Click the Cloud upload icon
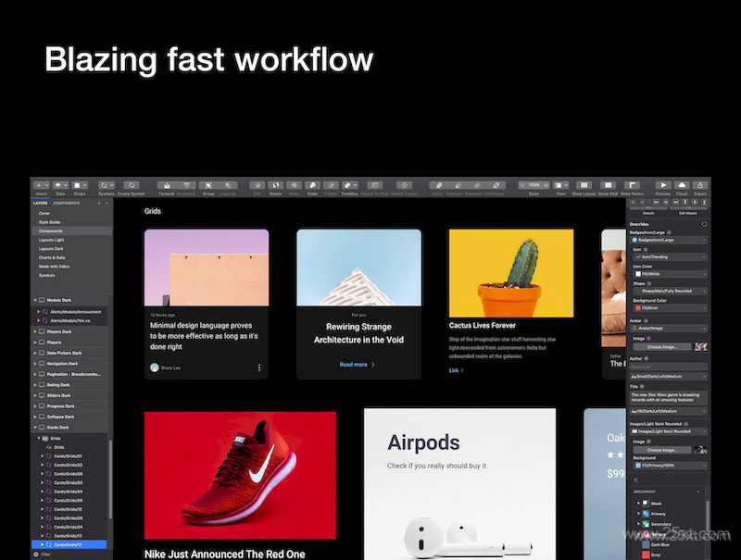Image resolution: width=741 pixels, height=560 pixels. click(x=682, y=185)
